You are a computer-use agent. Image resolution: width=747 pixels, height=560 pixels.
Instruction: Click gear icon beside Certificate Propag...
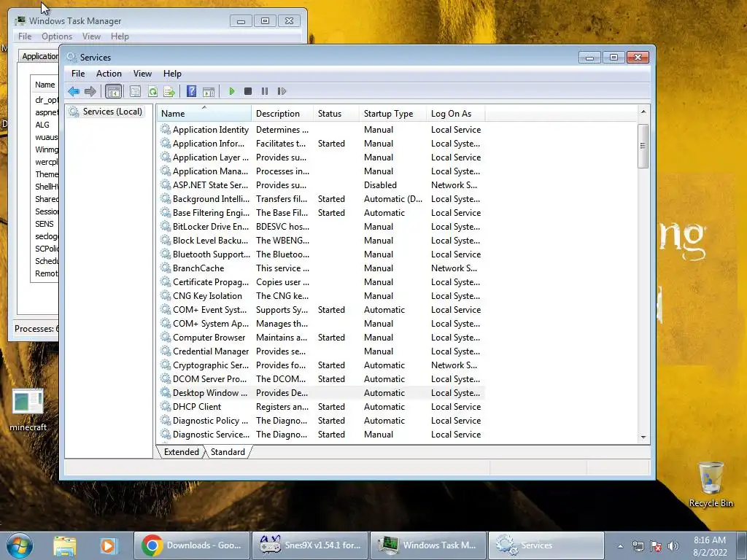pyautogui.click(x=166, y=281)
